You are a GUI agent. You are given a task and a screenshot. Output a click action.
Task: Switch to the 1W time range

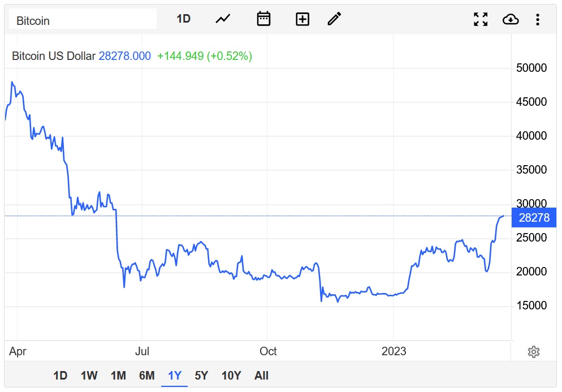(x=89, y=376)
